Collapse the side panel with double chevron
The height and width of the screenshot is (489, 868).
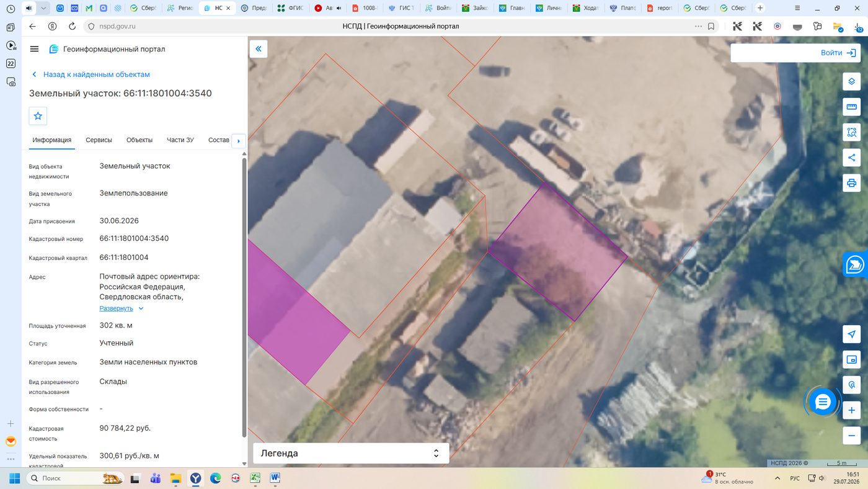[259, 49]
